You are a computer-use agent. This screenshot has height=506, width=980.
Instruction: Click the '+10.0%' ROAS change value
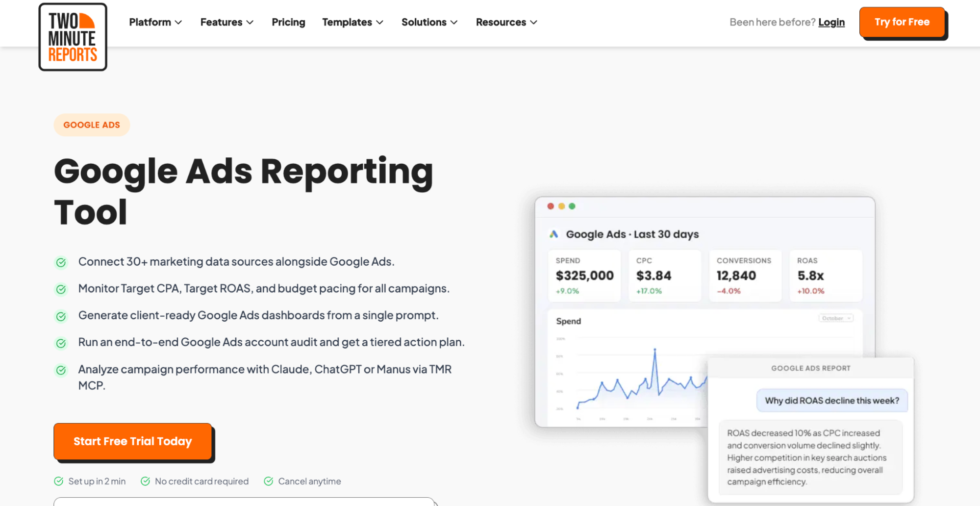pyautogui.click(x=811, y=291)
